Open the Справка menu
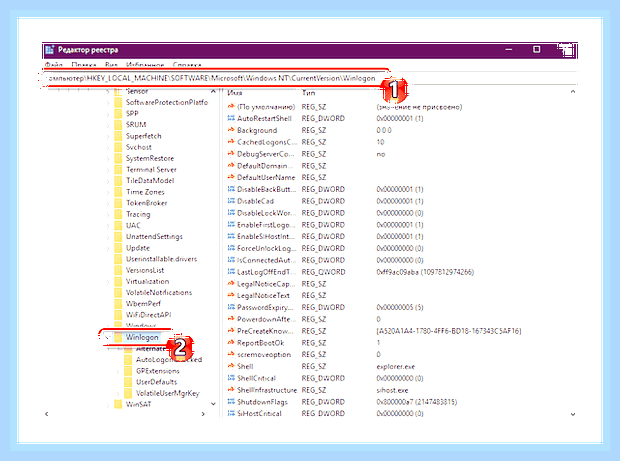 point(187,64)
